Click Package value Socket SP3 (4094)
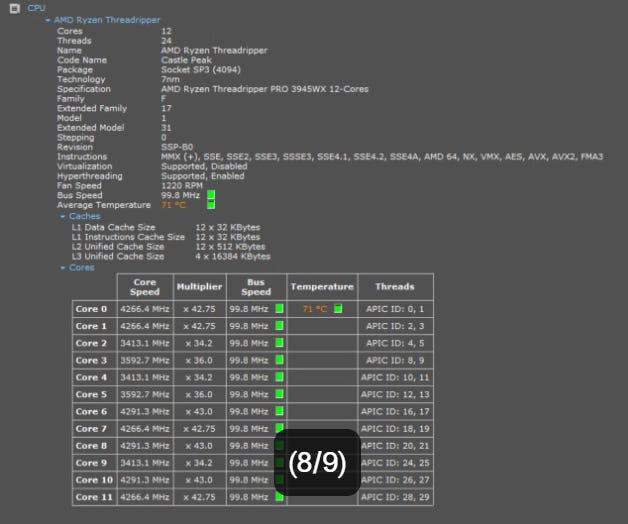Image resolution: width=628 pixels, height=524 pixels. (x=201, y=70)
